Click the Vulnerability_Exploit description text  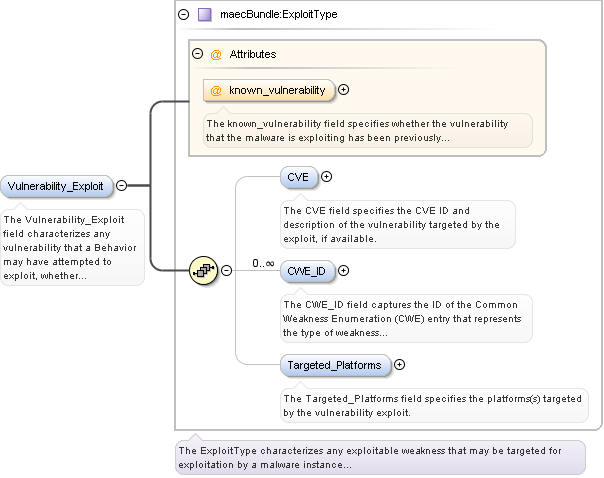point(70,247)
